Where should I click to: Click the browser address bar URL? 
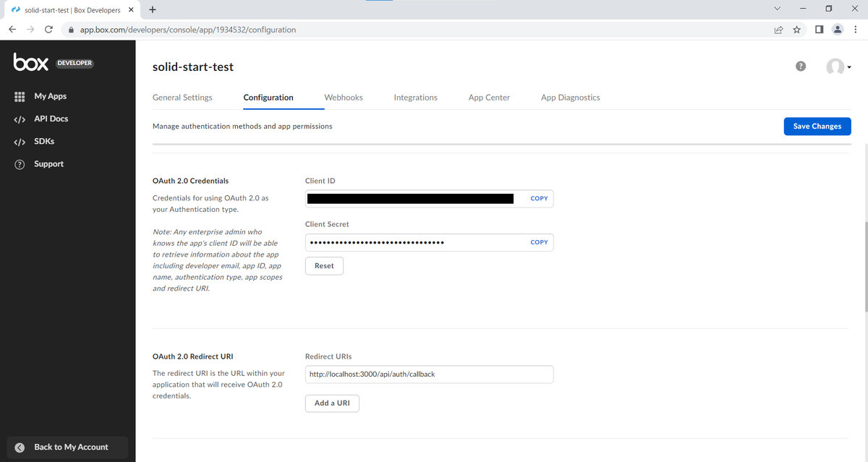(187, 30)
